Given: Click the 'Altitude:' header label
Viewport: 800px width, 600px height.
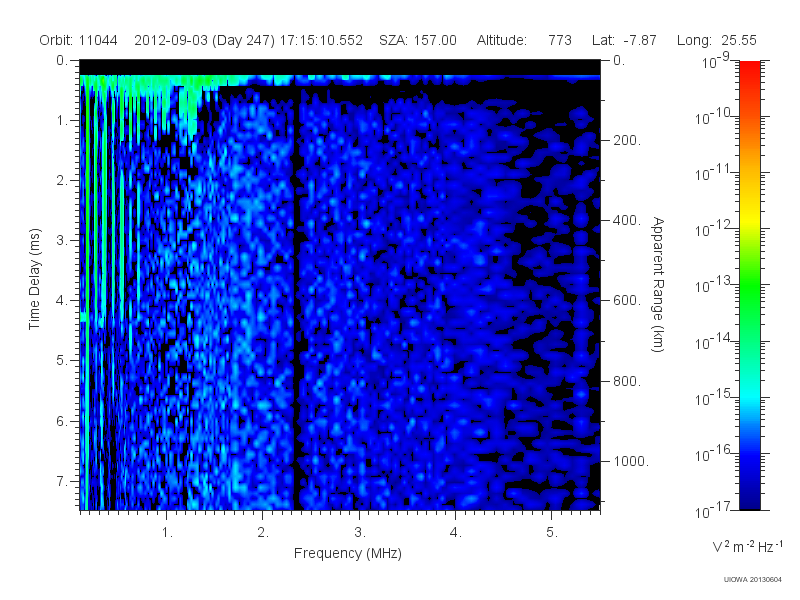Looking at the screenshot, I should [502, 40].
